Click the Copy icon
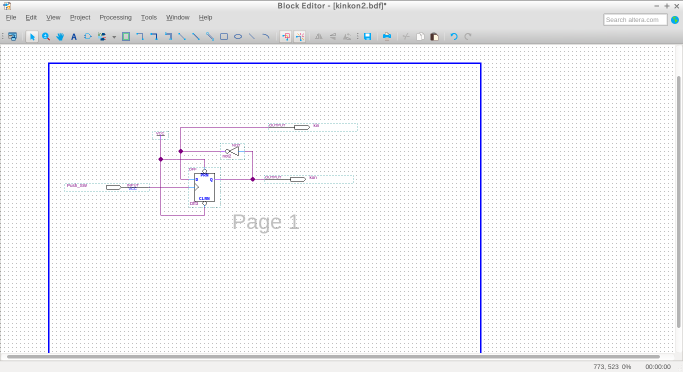The height and width of the screenshot is (372, 683). [x=420, y=37]
